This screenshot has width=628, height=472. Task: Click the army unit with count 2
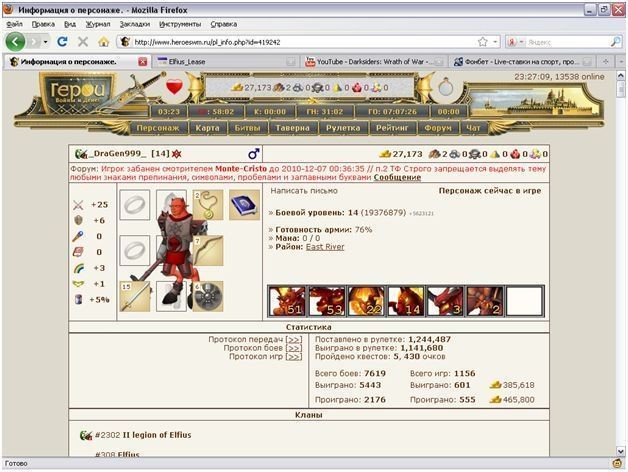pyautogui.click(x=484, y=301)
